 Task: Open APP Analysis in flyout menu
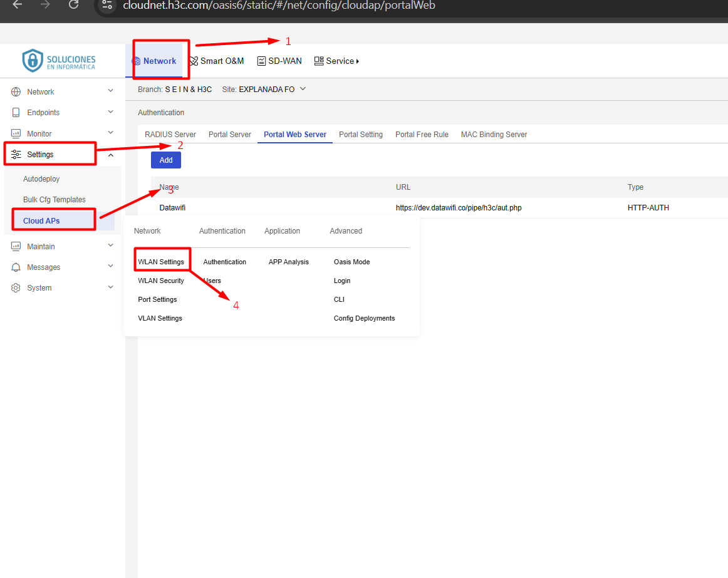coord(288,262)
